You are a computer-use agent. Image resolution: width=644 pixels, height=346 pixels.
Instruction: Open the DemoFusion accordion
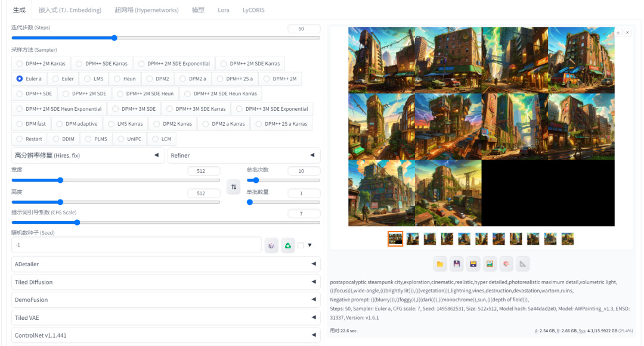[166, 300]
